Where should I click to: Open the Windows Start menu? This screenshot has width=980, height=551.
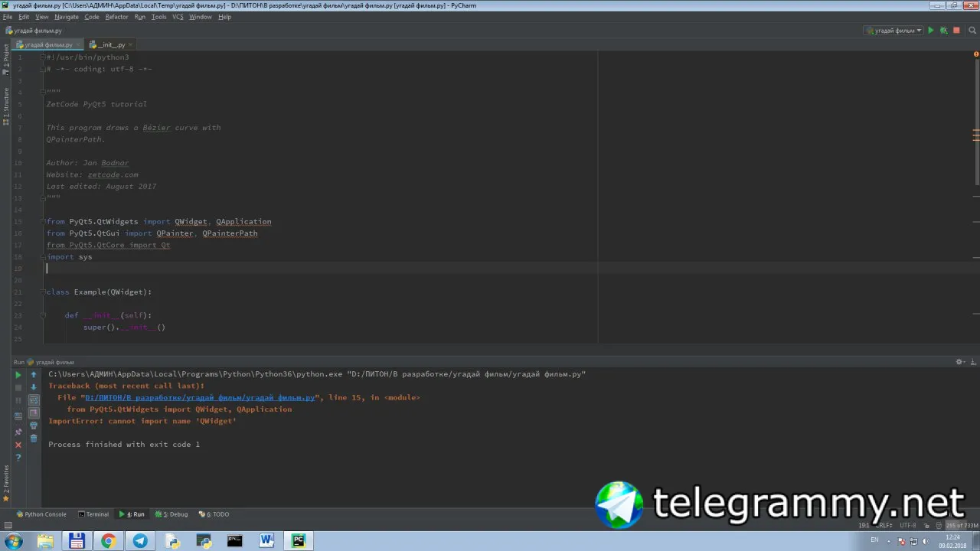[13, 541]
